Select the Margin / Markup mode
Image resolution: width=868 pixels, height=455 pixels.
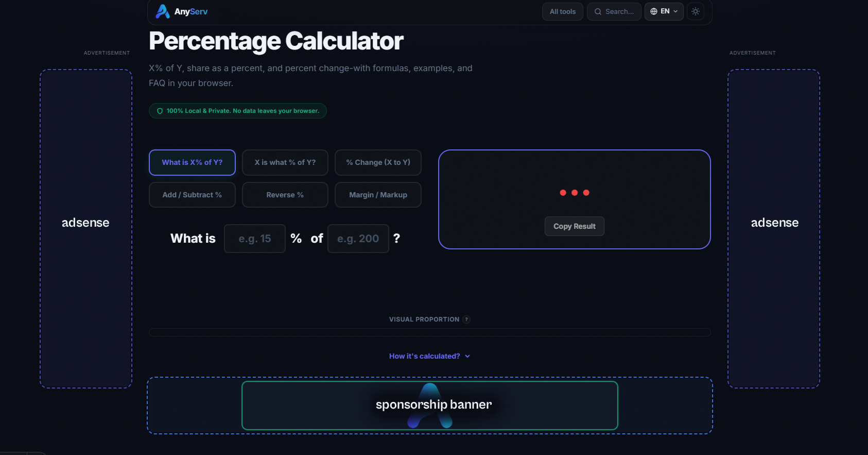tap(378, 195)
